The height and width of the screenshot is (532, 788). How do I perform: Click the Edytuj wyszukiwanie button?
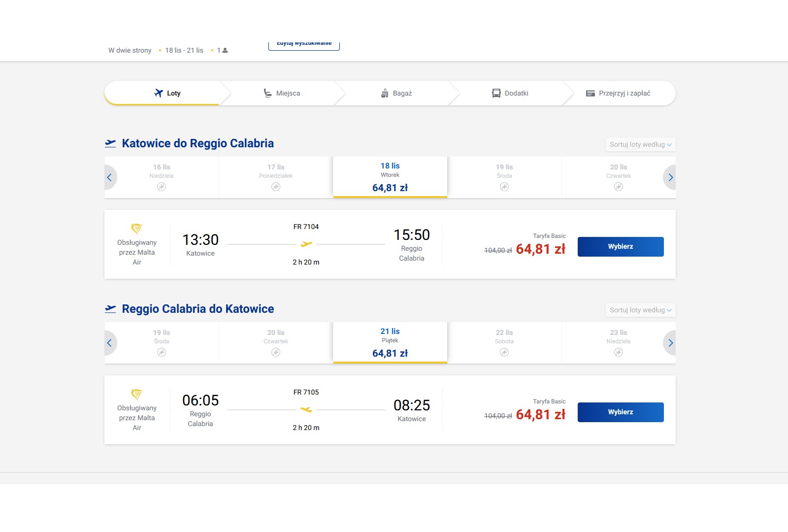pyautogui.click(x=304, y=45)
